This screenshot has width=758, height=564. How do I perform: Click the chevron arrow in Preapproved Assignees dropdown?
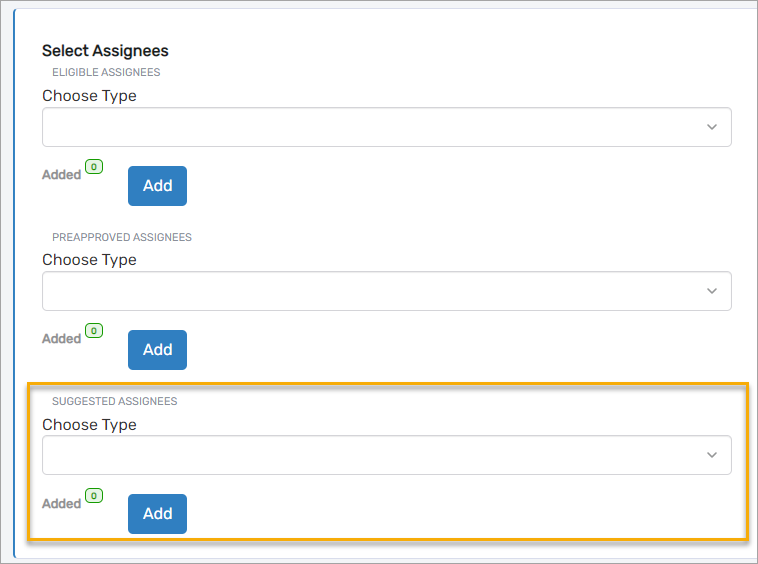tap(712, 291)
